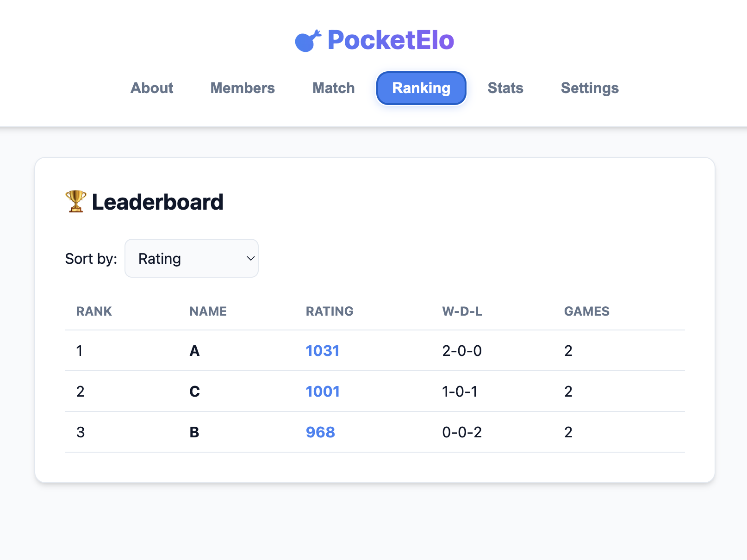Open the Stats tab
This screenshot has height=560, width=747.
tap(505, 88)
